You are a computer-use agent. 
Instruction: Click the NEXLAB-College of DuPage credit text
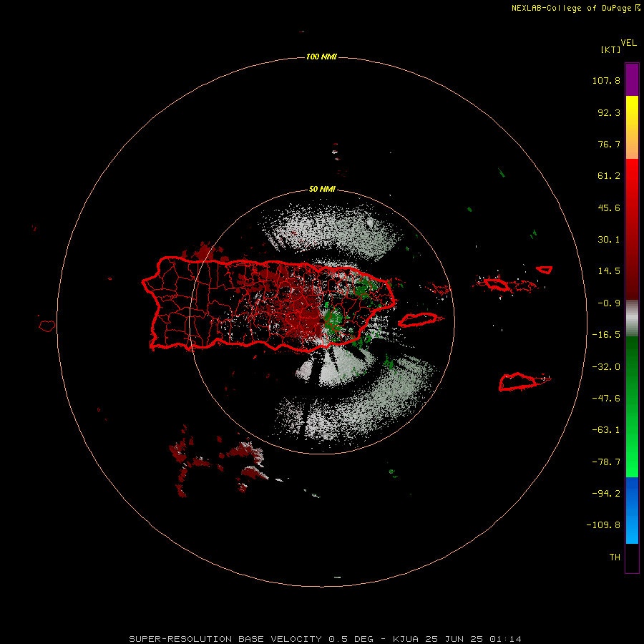click(x=576, y=8)
